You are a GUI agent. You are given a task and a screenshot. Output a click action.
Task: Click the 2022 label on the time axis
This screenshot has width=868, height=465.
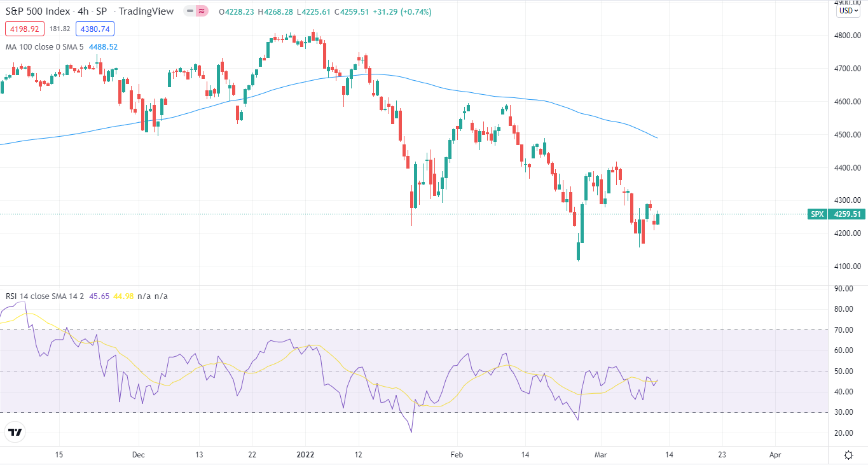coord(306,455)
